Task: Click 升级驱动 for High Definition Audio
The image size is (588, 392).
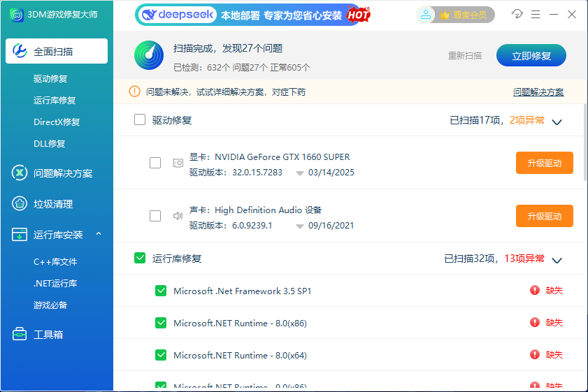Action: tap(544, 216)
